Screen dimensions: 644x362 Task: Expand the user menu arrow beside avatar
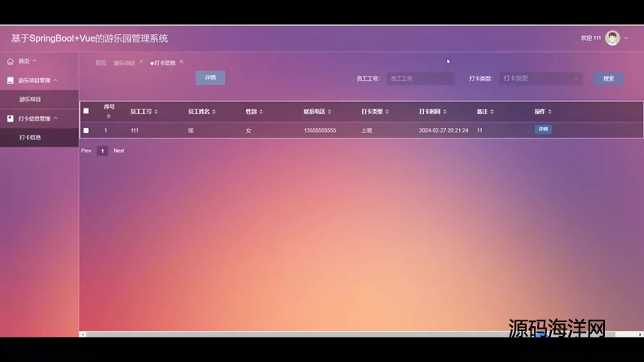pyautogui.click(x=626, y=38)
